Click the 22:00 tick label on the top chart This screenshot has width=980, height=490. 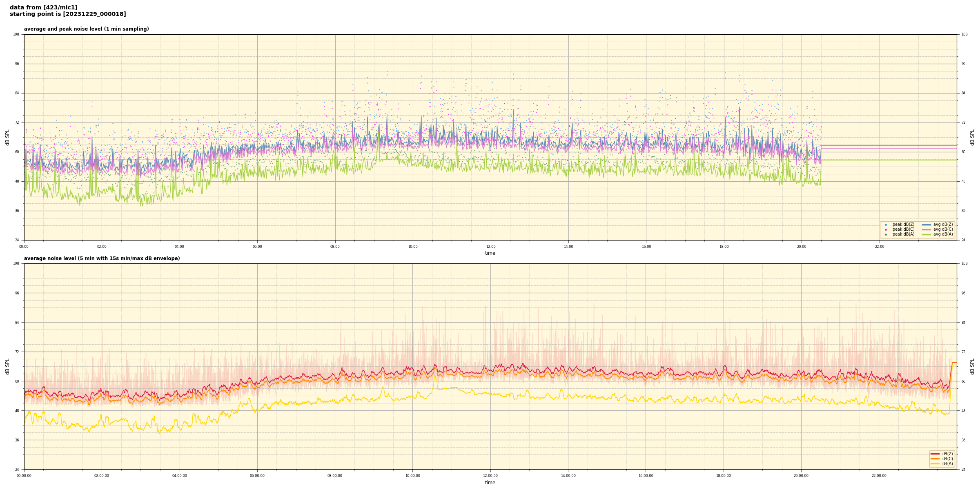click(880, 247)
